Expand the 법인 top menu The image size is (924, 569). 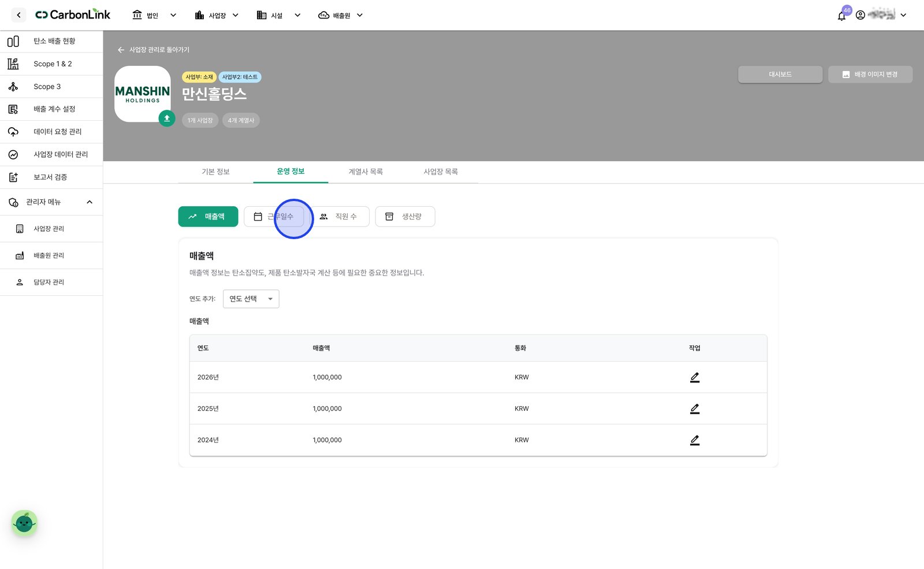[x=154, y=16]
